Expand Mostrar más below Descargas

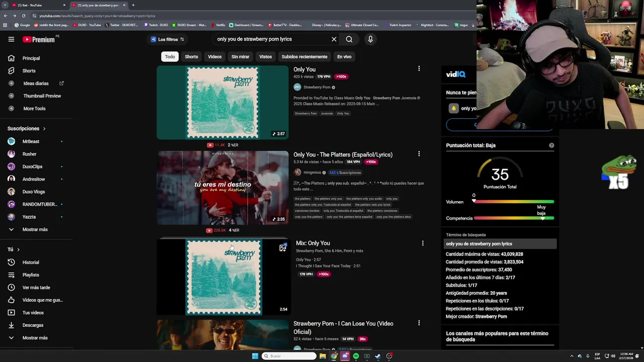pyautogui.click(x=35, y=338)
